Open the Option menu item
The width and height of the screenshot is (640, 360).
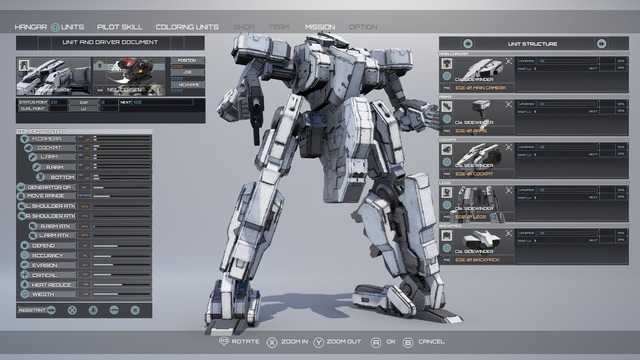point(363,27)
